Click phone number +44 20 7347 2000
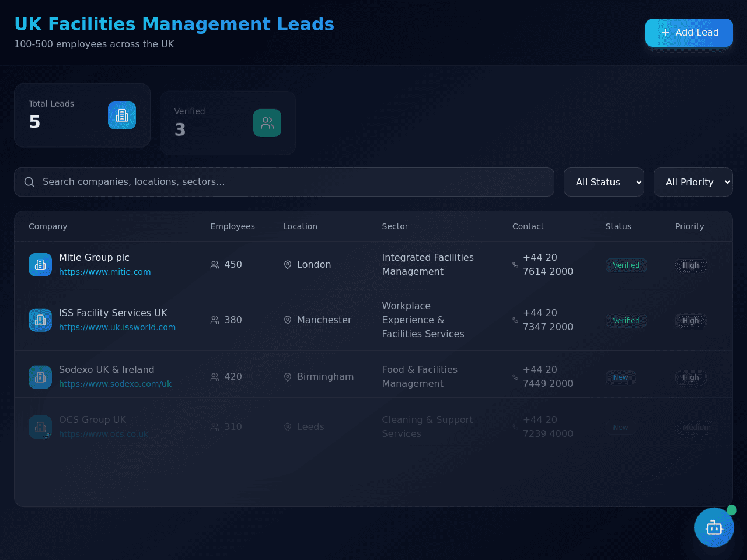The height and width of the screenshot is (560, 747). click(x=548, y=320)
